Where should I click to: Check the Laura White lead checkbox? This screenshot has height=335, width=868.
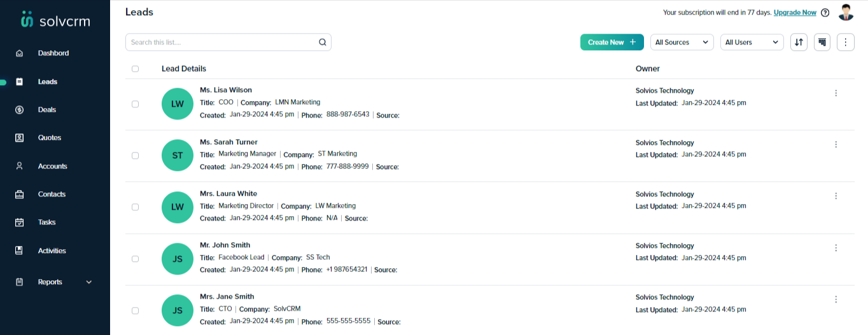pyautogui.click(x=135, y=207)
